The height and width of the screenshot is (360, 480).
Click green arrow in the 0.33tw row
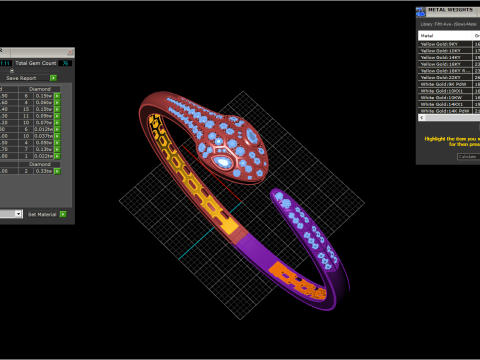tap(57, 171)
